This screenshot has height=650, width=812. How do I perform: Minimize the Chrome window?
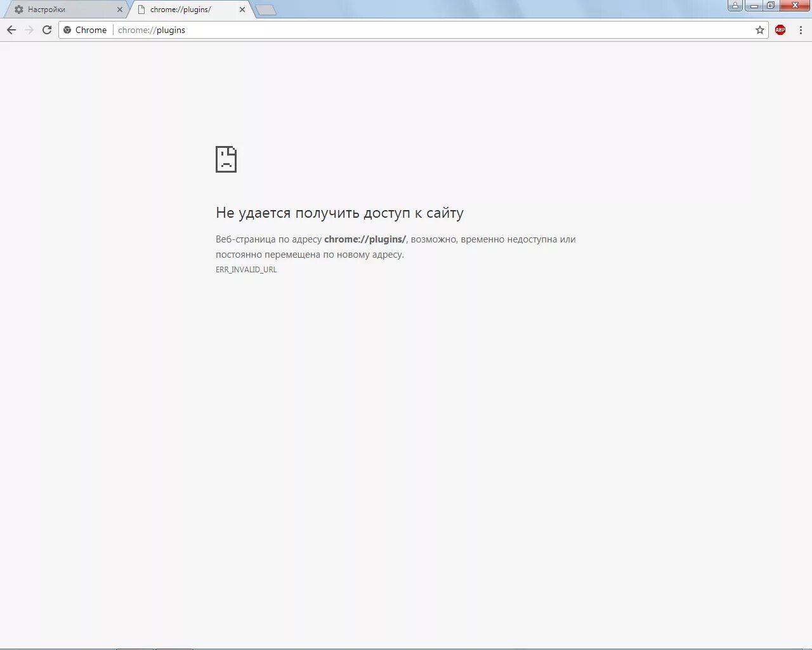pos(754,6)
